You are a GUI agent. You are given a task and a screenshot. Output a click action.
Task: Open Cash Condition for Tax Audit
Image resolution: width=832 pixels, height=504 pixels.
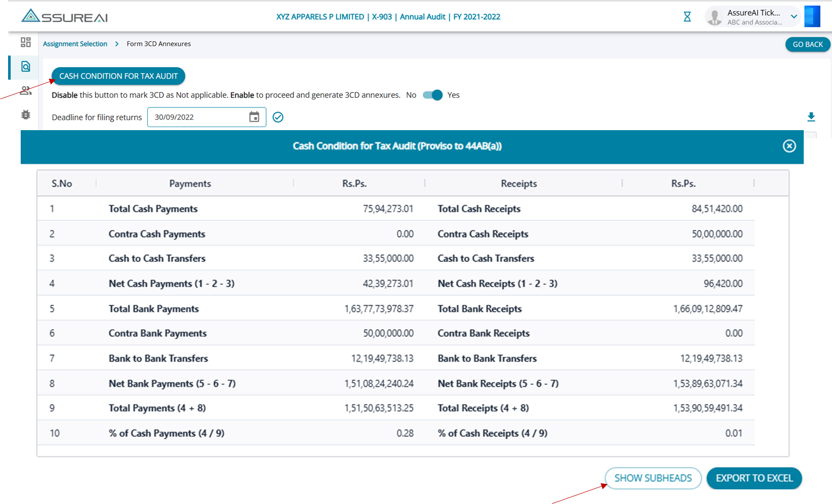point(119,76)
